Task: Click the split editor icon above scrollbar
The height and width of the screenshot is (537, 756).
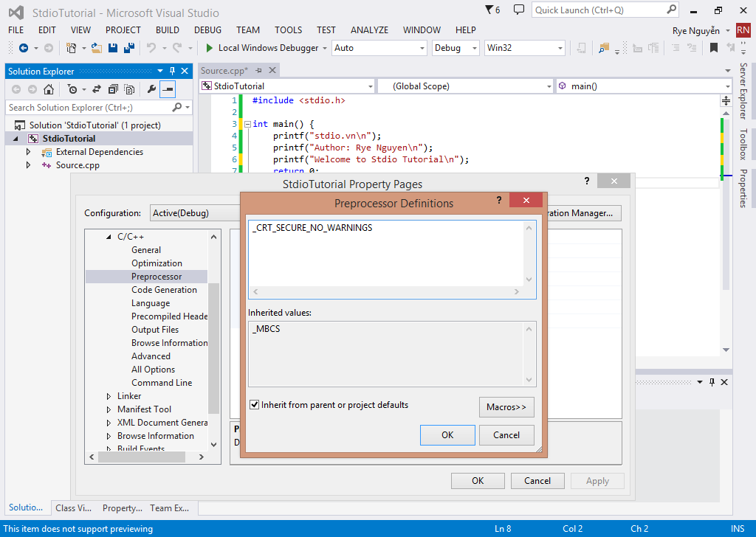Action: [x=726, y=100]
